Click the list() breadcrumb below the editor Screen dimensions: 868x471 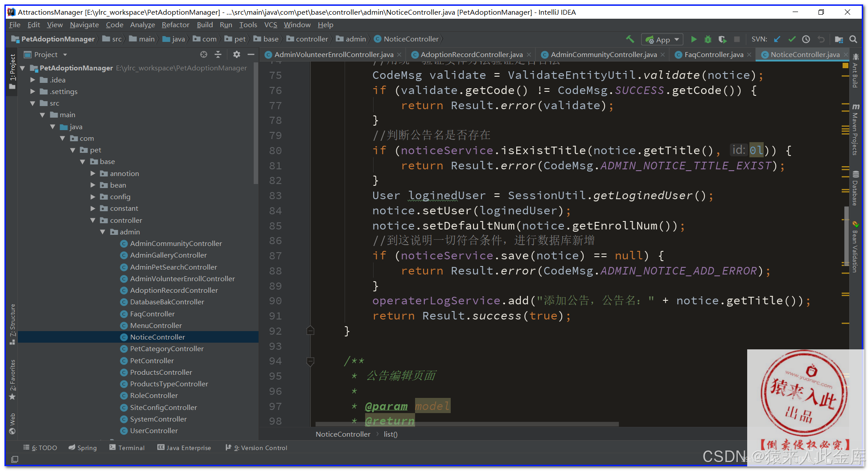[391, 434]
